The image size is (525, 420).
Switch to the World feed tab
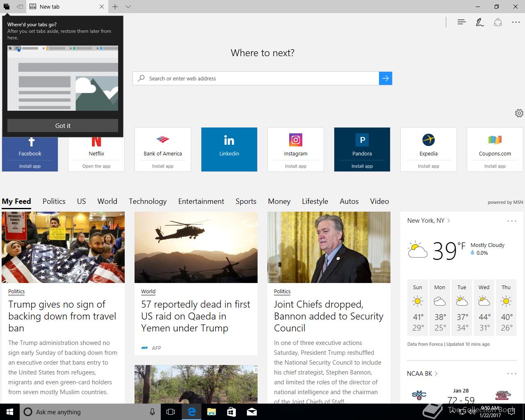pos(107,201)
